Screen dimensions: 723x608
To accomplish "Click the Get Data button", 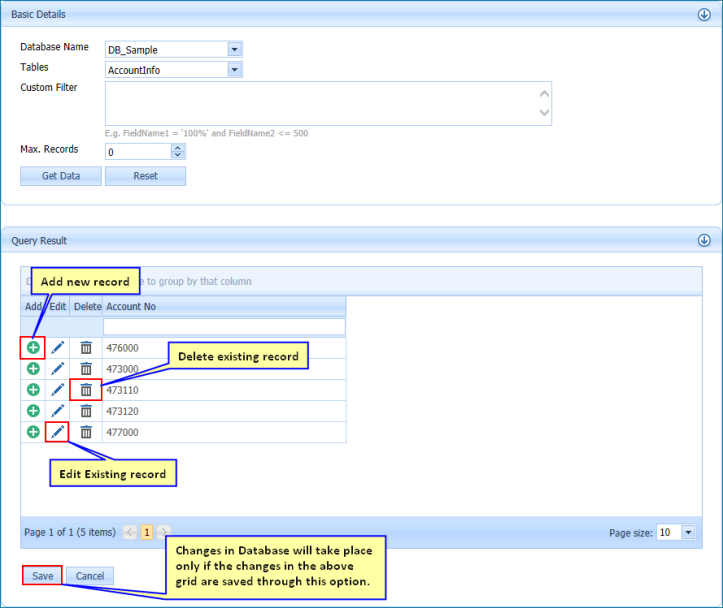I will (61, 176).
